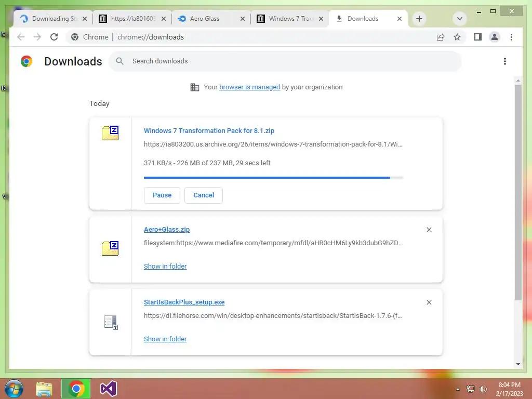
Task: Pause the Windows 7 Transformation Pack download
Action: (162, 195)
